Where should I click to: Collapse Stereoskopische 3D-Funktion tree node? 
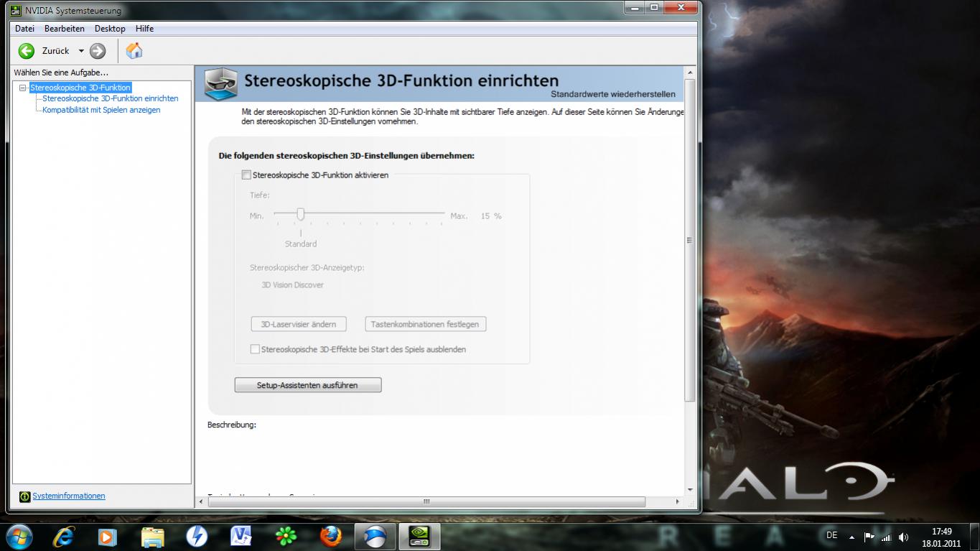[23, 88]
